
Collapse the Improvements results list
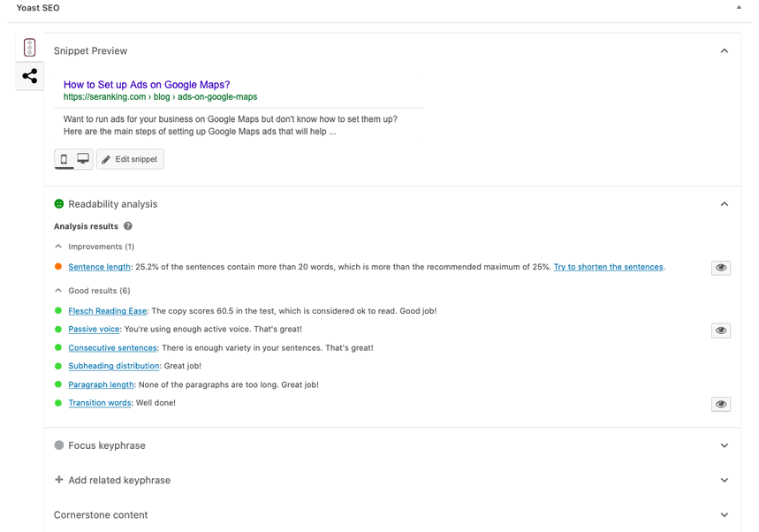(x=60, y=246)
